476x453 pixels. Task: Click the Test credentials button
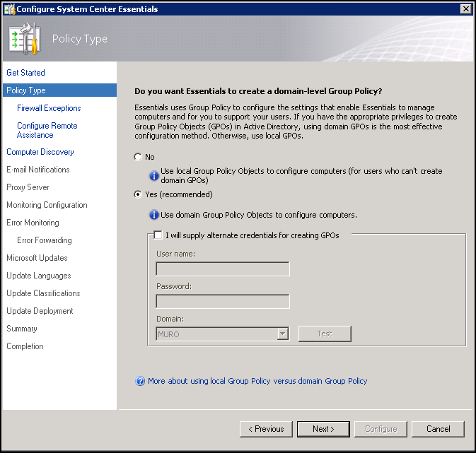325,334
